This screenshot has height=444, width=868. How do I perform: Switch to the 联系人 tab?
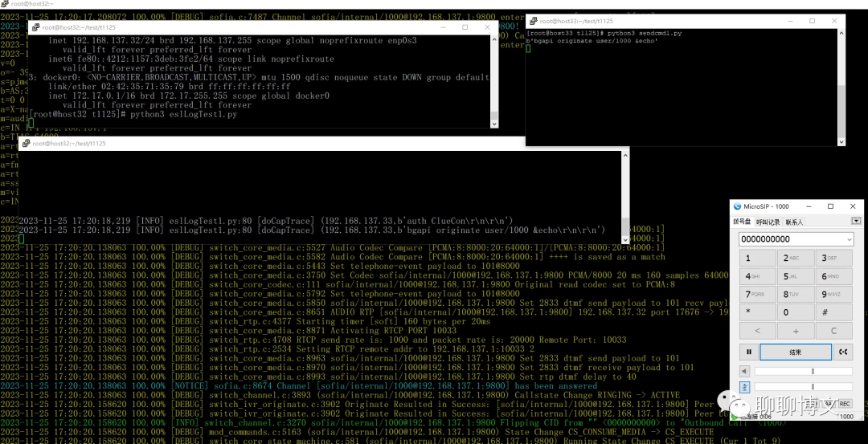pyautogui.click(x=794, y=222)
